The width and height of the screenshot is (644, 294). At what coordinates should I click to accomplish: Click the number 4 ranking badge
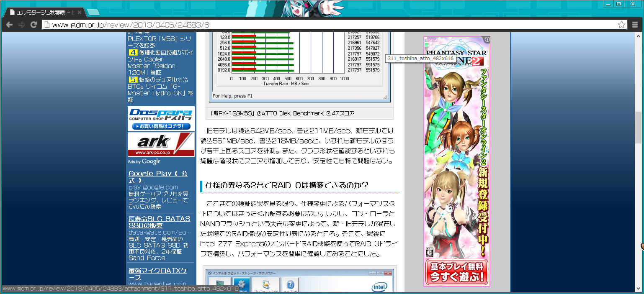click(133, 53)
